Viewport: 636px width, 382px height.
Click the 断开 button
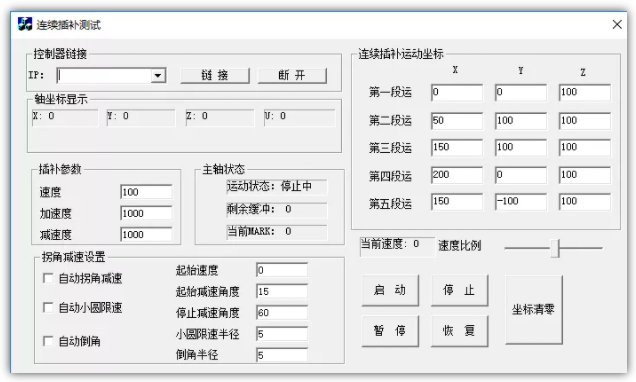pyautogui.click(x=292, y=75)
